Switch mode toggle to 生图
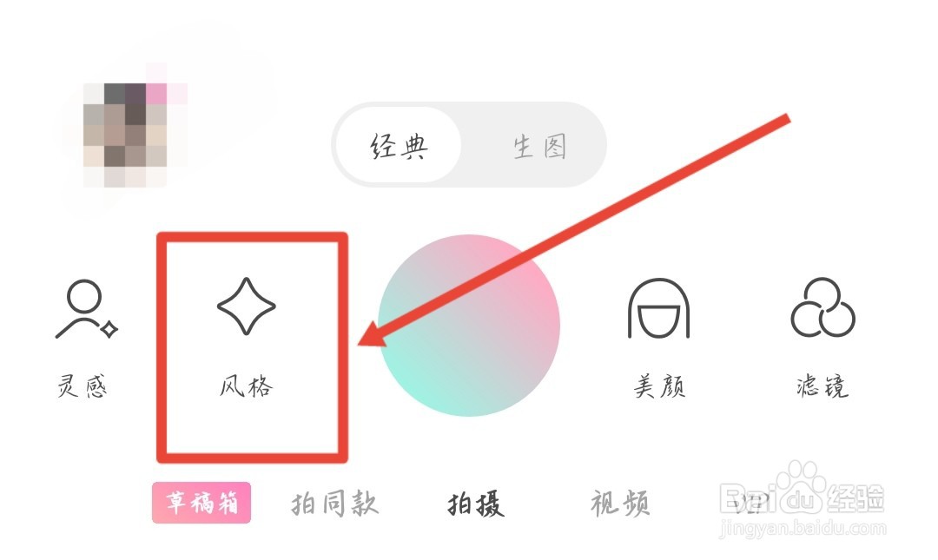Screen dimensions: 938x560 pyautogui.click(x=539, y=147)
